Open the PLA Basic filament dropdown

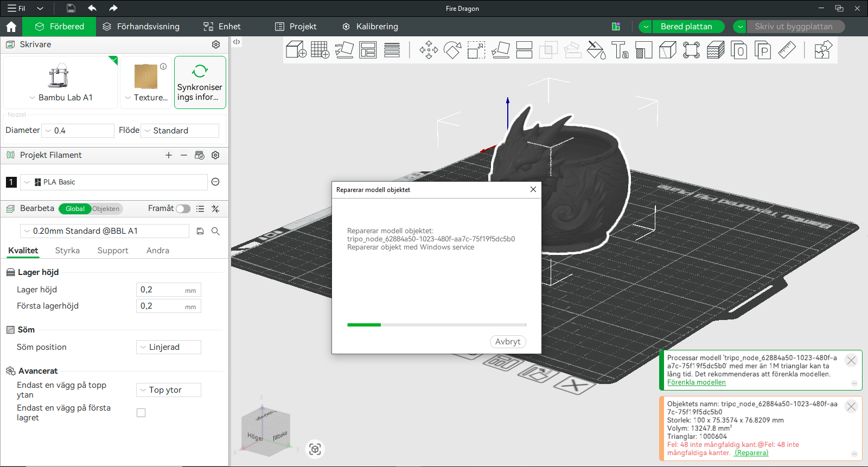(114, 182)
